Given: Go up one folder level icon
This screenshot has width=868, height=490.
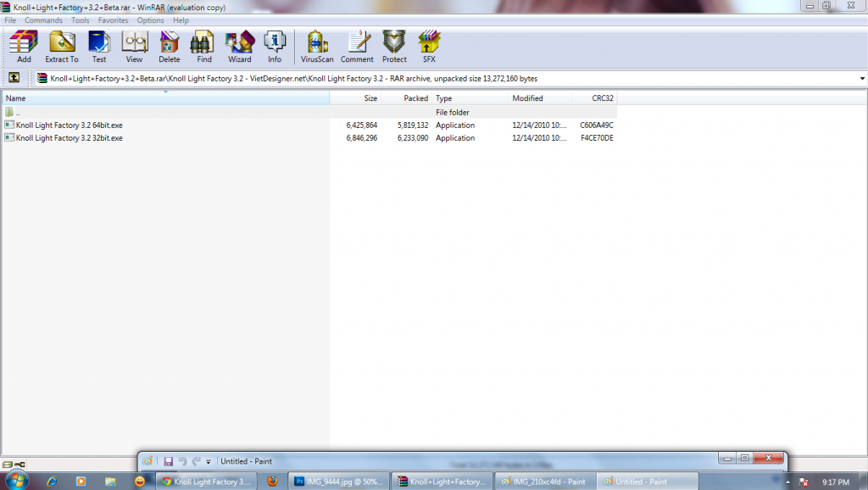Looking at the screenshot, I should tap(14, 78).
